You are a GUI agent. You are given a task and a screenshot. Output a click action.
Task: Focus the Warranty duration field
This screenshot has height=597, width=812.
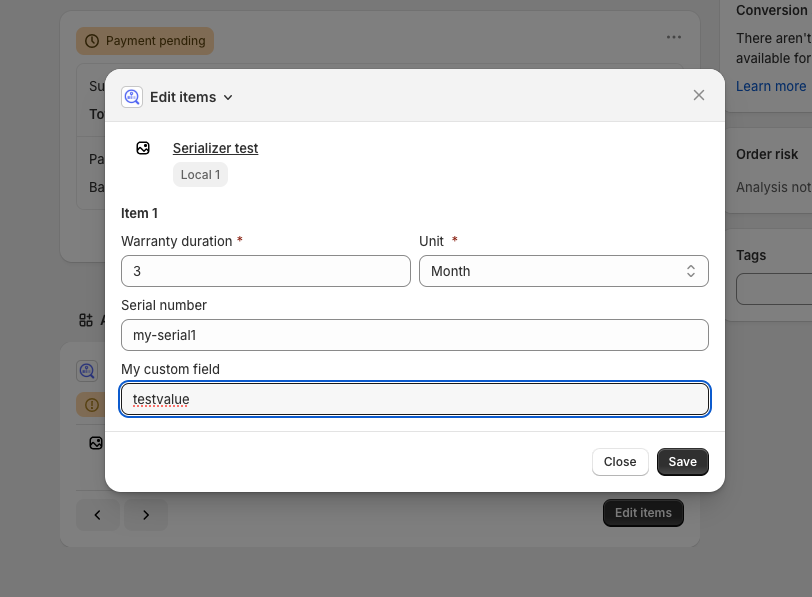pyautogui.click(x=265, y=271)
